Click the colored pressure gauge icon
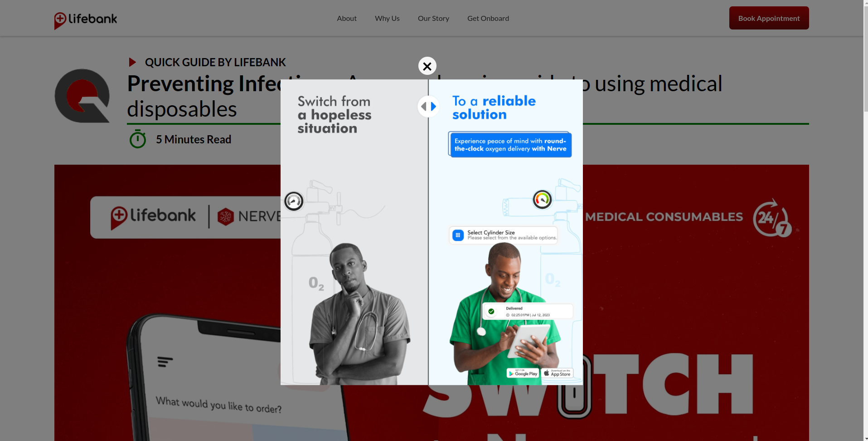The image size is (868, 441). [542, 199]
